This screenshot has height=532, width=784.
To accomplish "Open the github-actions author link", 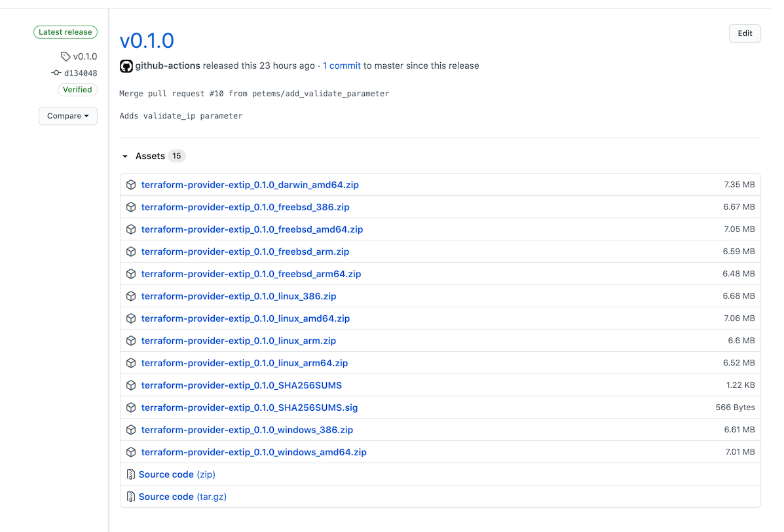I will tap(168, 66).
